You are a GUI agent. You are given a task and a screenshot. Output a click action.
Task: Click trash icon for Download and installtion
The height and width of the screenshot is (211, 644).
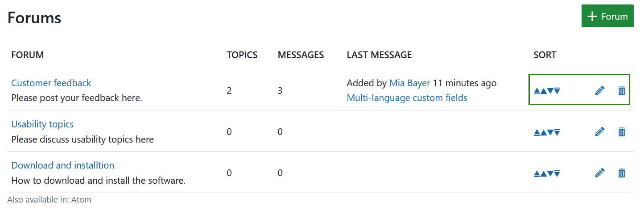pos(622,173)
